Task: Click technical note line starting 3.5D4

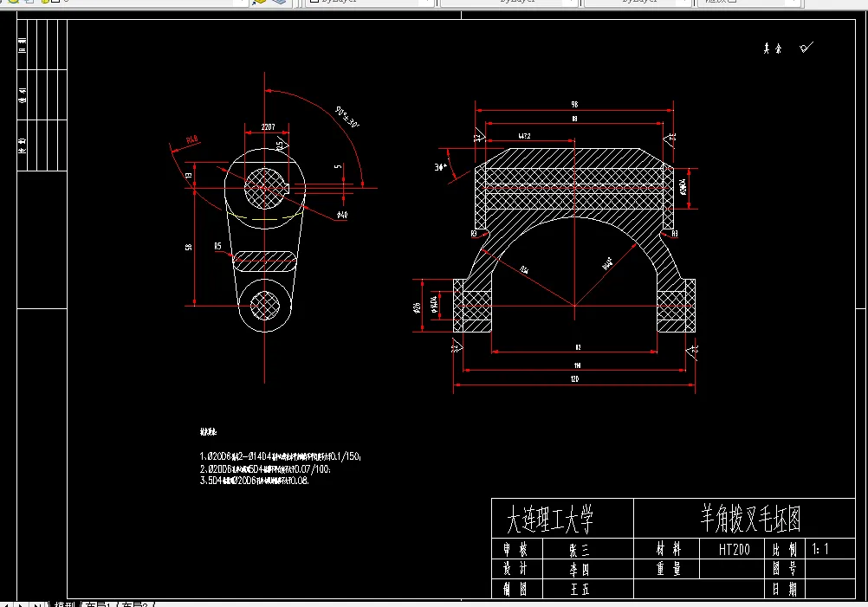Action: [x=254, y=481]
